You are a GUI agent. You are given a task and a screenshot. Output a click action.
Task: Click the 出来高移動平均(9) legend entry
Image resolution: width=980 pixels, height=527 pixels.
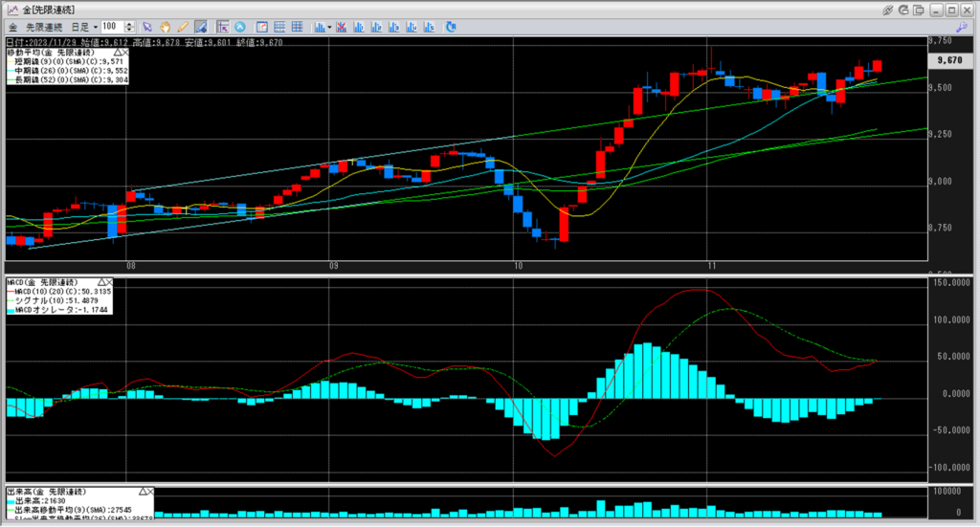click(x=69, y=510)
